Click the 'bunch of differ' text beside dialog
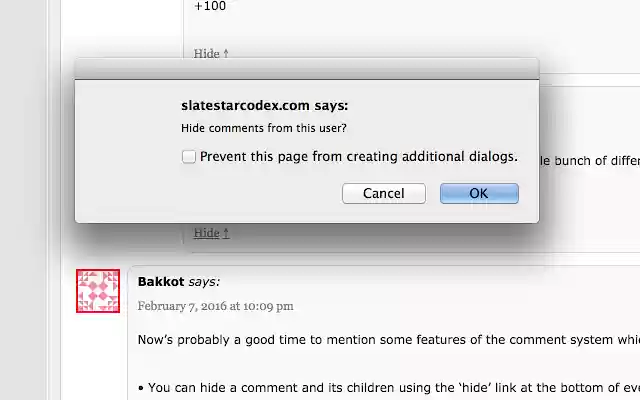 click(x=590, y=161)
